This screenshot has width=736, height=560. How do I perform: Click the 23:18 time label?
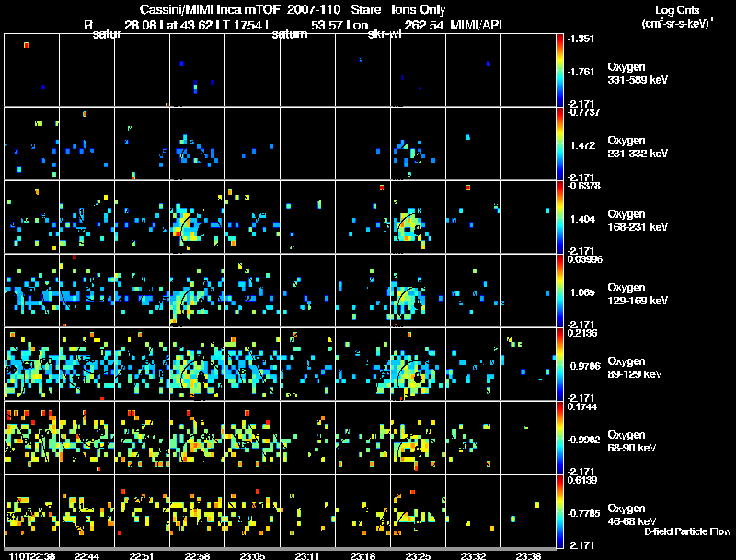click(362, 555)
